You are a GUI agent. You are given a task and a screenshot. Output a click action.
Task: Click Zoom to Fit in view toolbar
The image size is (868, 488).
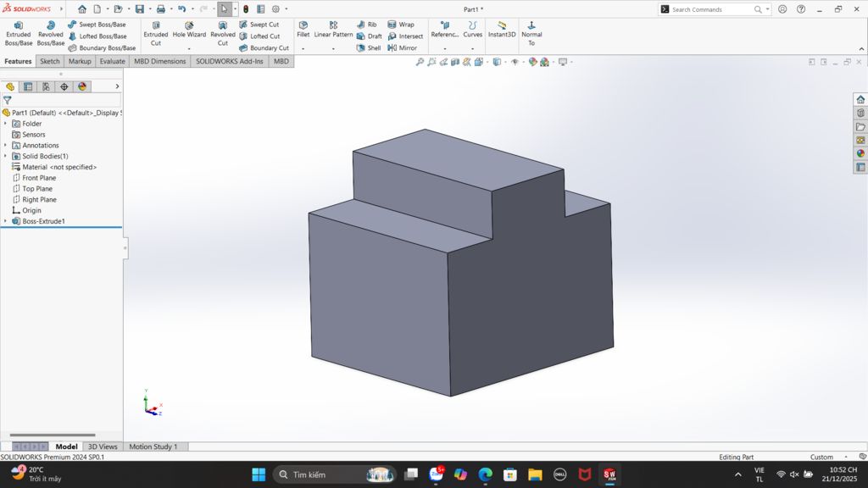pyautogui.click(x=420, y=62)
